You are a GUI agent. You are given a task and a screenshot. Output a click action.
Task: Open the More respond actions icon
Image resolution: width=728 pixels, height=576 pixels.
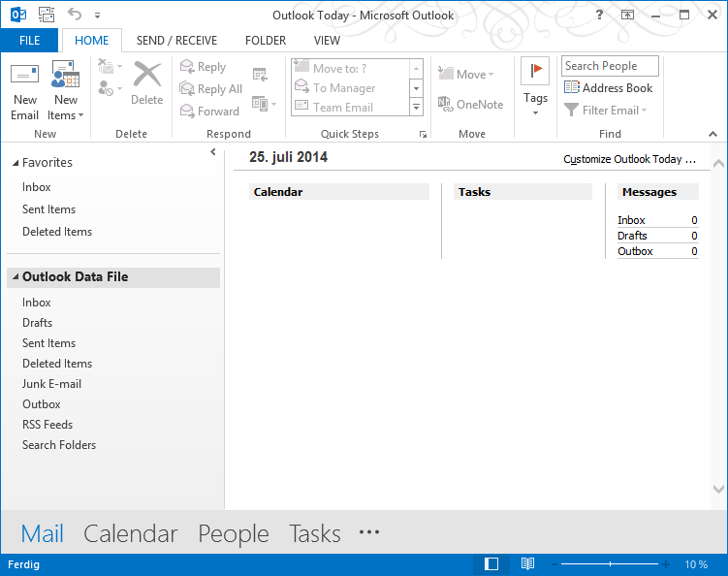click(x=264, y=104)
